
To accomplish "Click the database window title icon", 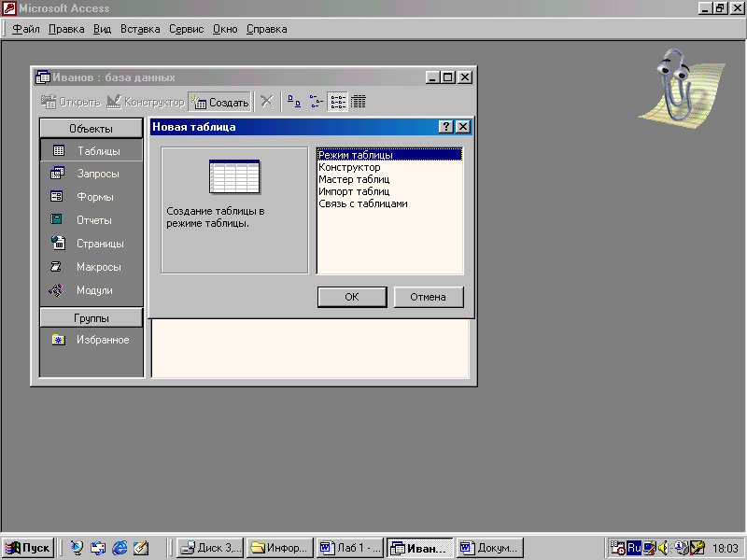I will [x=43, y=77].
